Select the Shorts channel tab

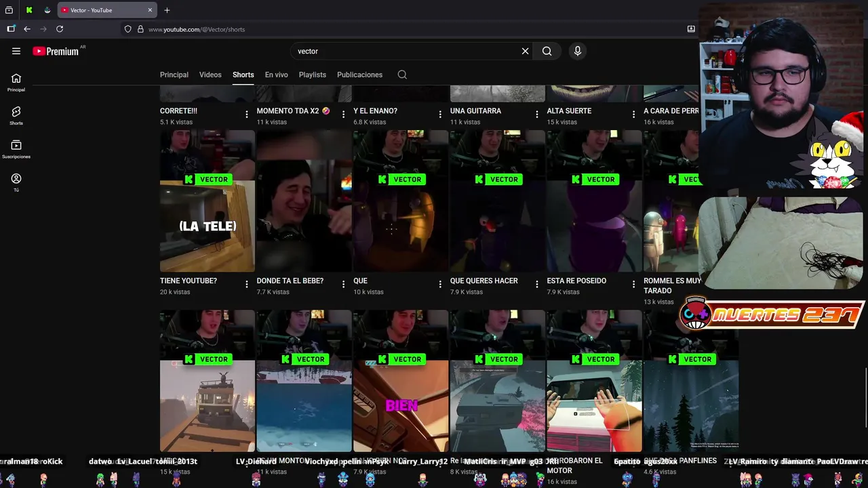coord(243,75)
